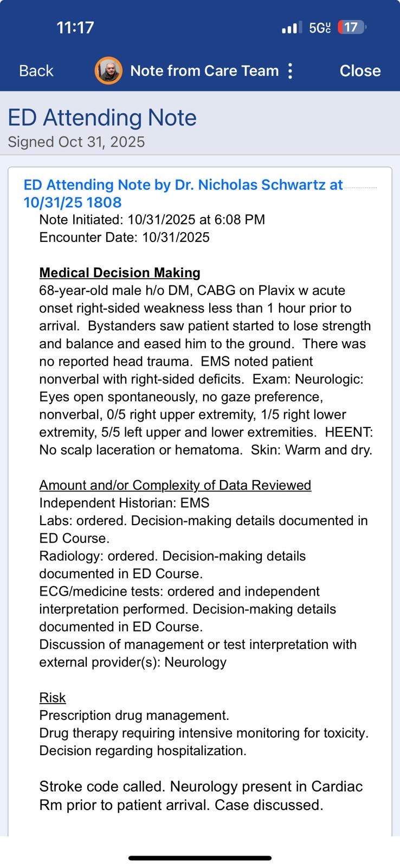Open ED Attending Note by Dr. Nicholas Schwartz link
The image size is (400, 868).
pos(183,193)
